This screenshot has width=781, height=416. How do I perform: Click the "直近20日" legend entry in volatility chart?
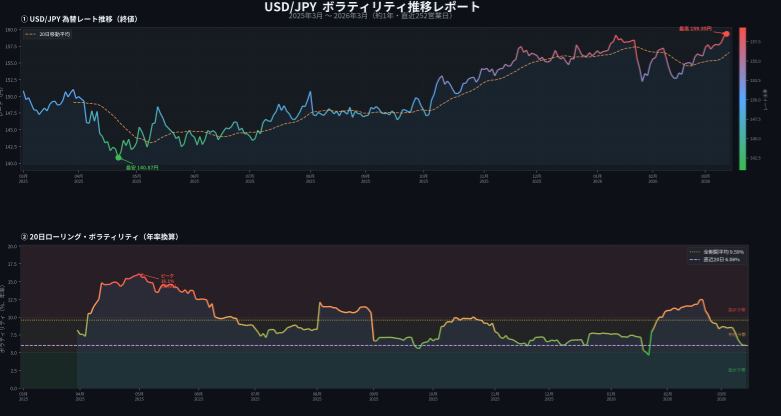717,260
